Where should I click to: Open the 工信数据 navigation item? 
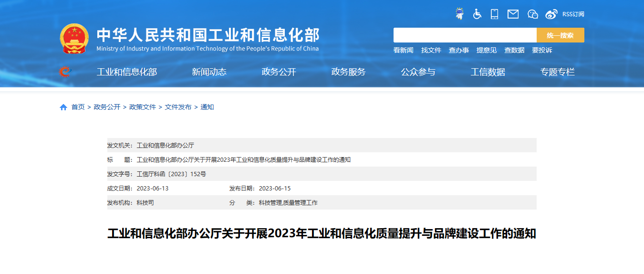488,72
